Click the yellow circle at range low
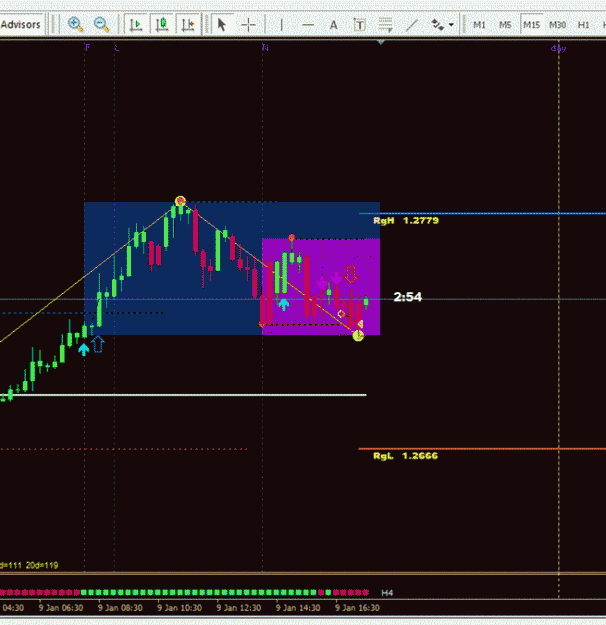This screenshot has width=606, height=625. tap(358, 336)
